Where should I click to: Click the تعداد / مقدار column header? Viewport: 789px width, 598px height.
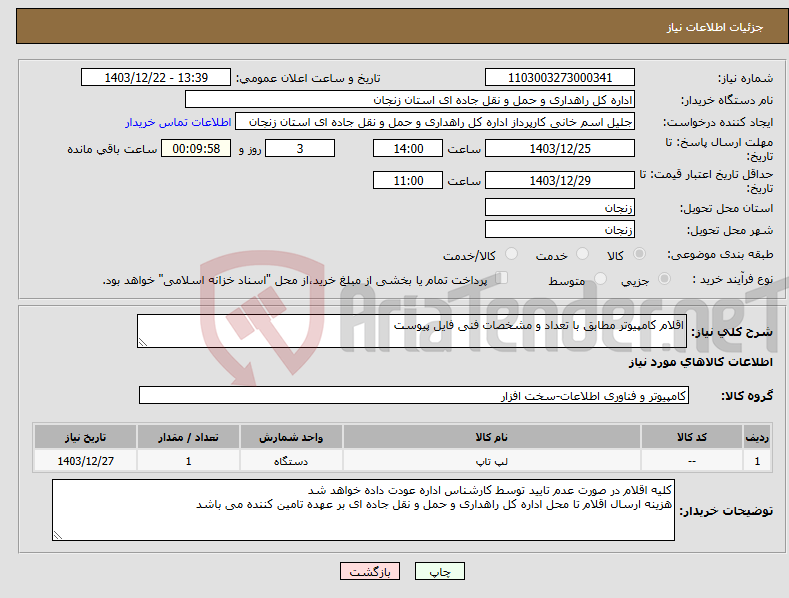click(x=188, y=437)
